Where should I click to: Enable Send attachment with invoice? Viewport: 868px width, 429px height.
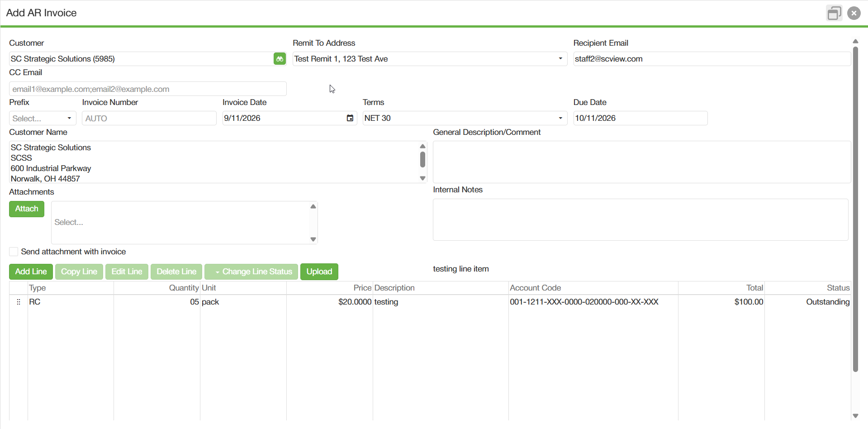(x=14, y=252)
